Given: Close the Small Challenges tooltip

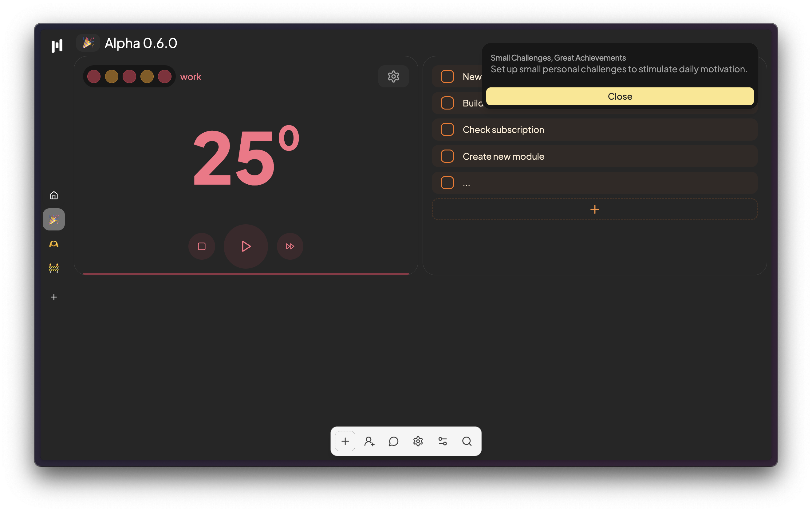Looking at the screenshot, I should pyautogui.click(x=620, y=96).
